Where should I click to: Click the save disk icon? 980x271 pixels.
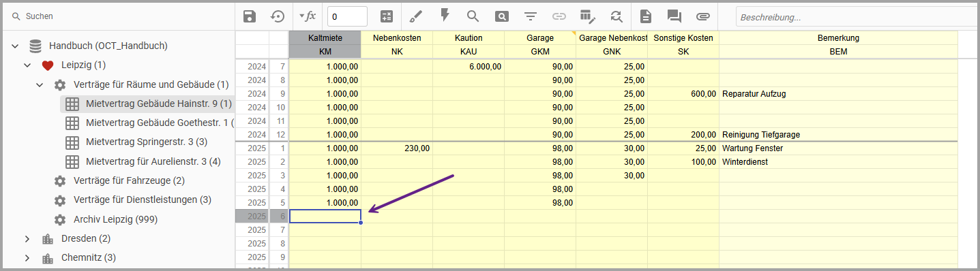[x=250, y=16]
